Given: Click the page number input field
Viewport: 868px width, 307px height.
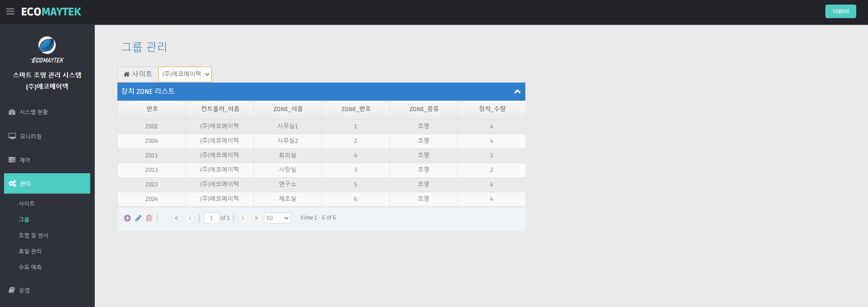Looking at the screenshot, I should click(x=212, y=218).
